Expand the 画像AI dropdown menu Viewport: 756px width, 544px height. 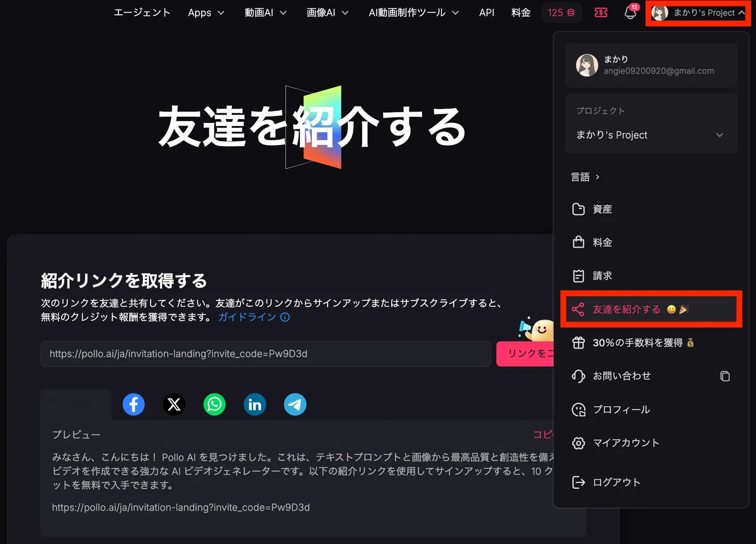pos(328,13)
